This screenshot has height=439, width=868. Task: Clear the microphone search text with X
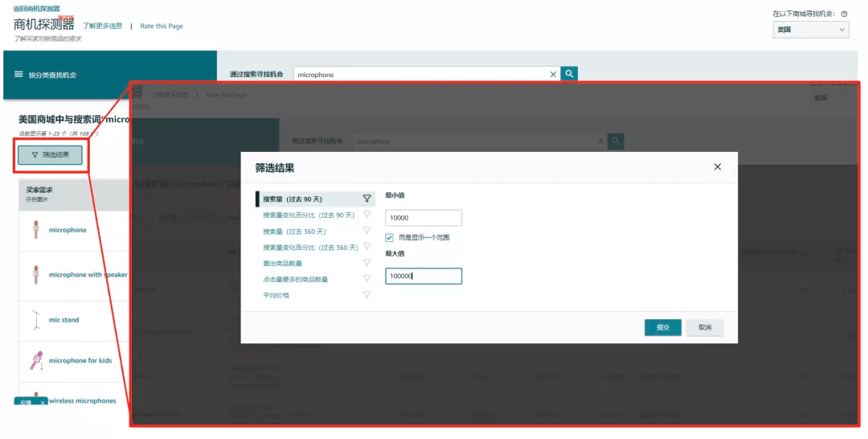pos(553,74)
